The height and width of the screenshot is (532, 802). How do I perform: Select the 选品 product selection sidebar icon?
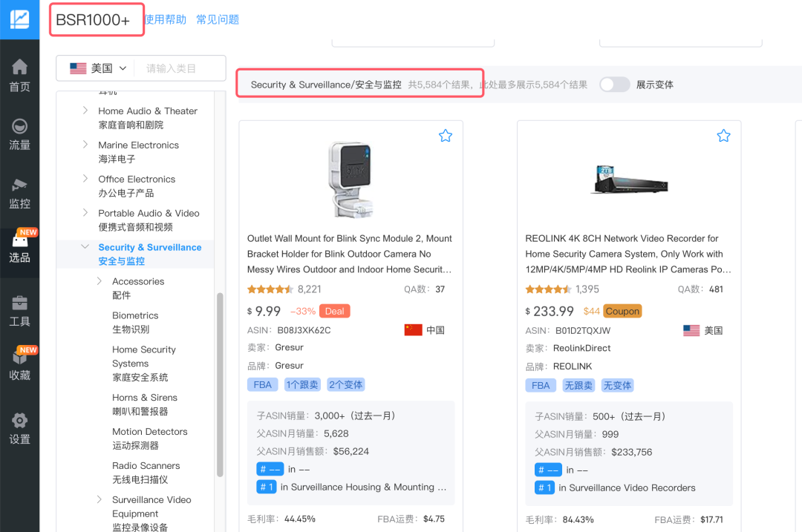click(x=19, y=249)
